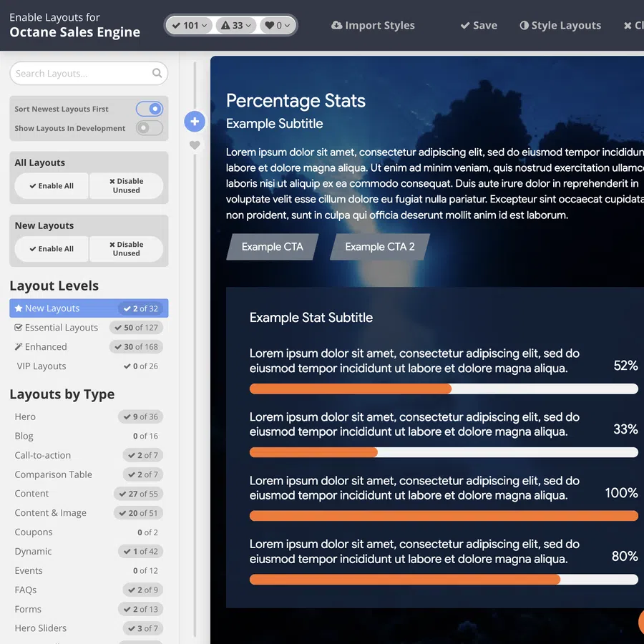Screen dimensions: 644x644
Task: Click the Percentage Stats layout preview heading
Action: pos(296,101)
